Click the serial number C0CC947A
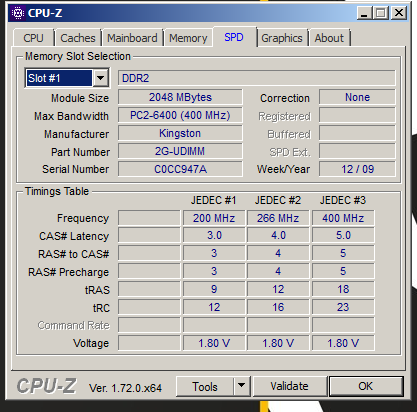Viewport: 417px width, 412px height. click(180, 169)
